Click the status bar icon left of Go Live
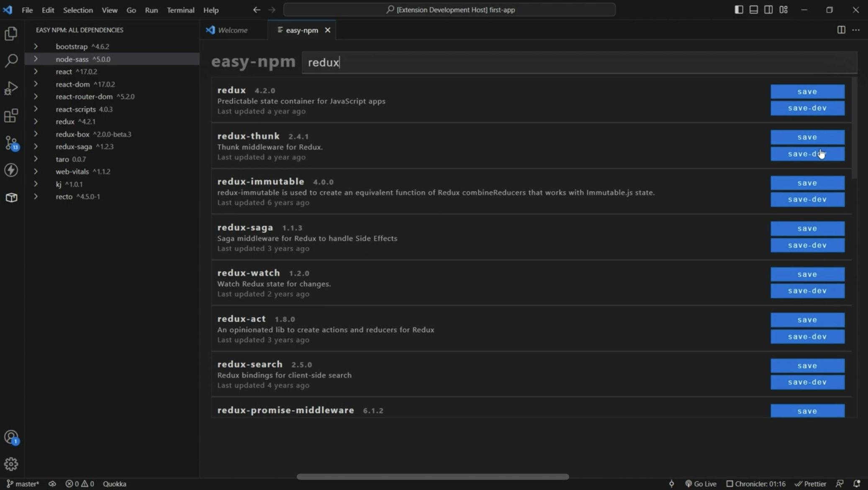The image size is (868, 490). click(x=671, y=484)
